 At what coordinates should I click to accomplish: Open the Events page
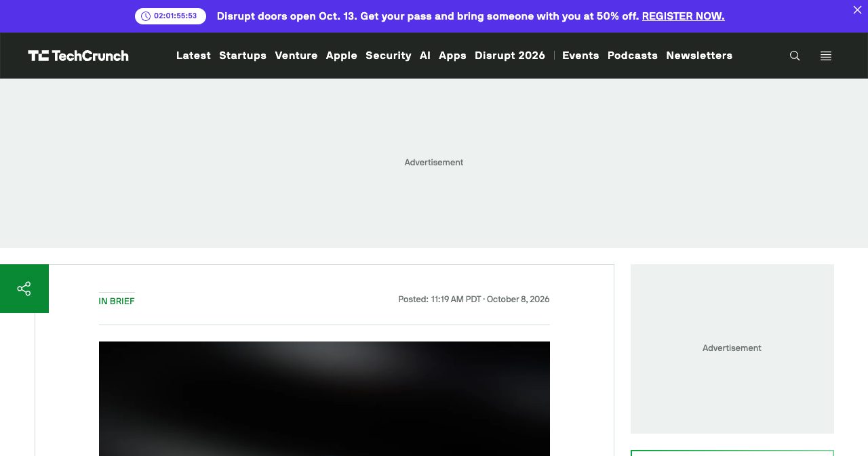pyautogui.click(x=580, y=56)
